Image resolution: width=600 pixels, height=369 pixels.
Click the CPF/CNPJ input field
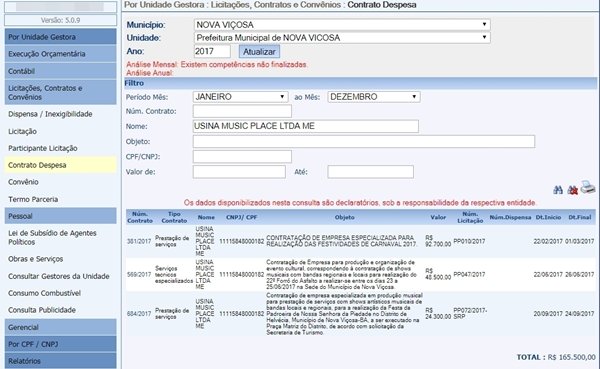point(242,157)
